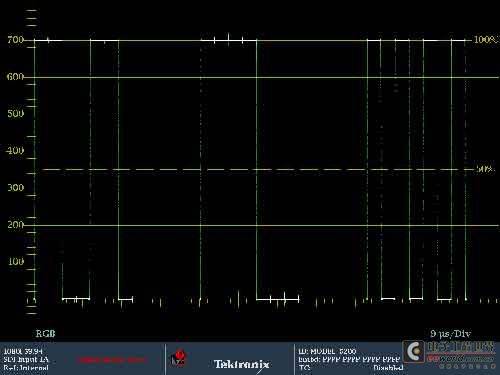The width and height of the screenshot is (500, 375).
Task: Click the 400 mV scale label
Action: pyautogui.click(x=15, y=151)
